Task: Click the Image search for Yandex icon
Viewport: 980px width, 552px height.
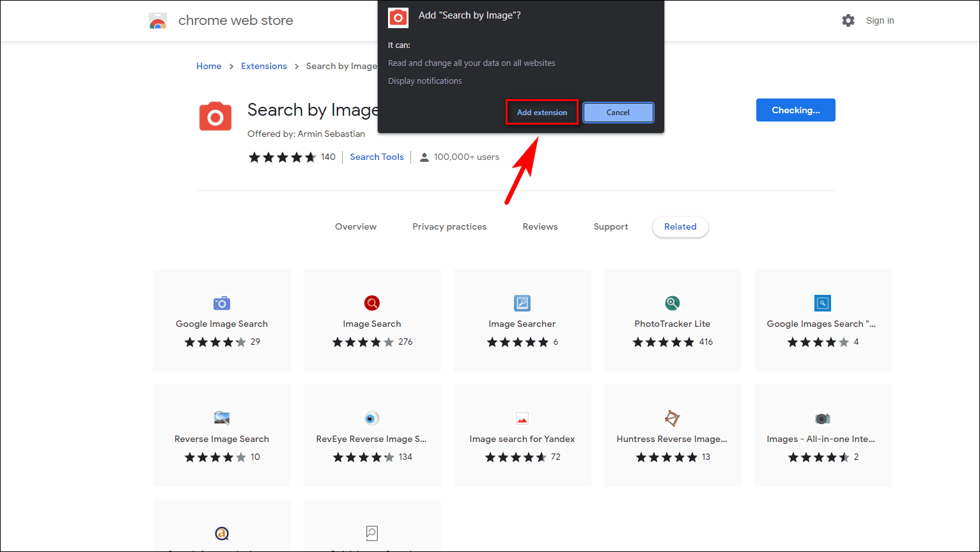Action: (522, 418)
